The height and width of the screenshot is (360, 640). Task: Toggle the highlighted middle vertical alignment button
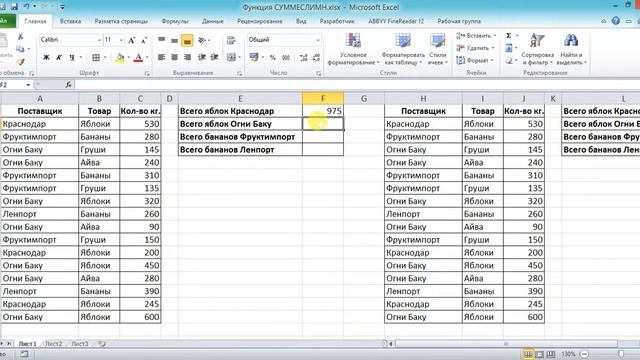[x=187, y=40]
